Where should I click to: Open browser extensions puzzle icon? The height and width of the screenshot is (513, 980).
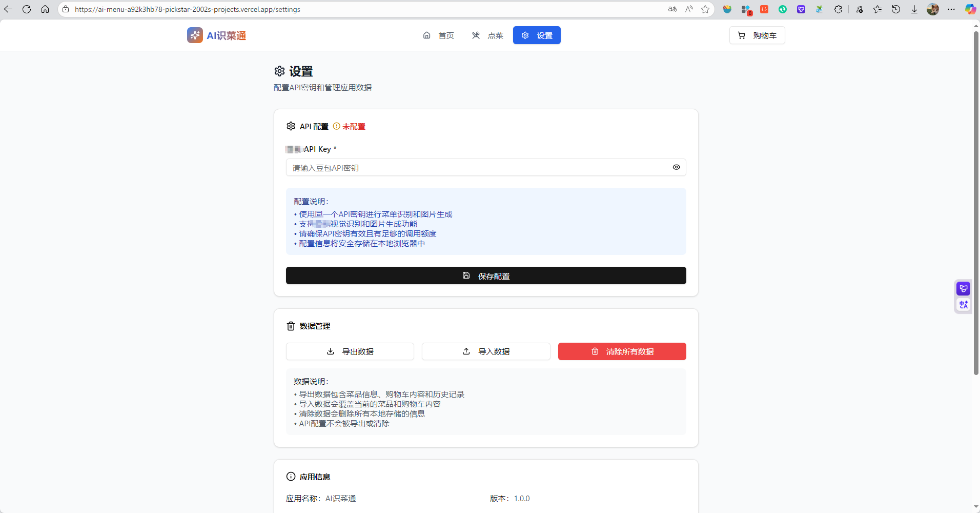[x=838, y=9]
